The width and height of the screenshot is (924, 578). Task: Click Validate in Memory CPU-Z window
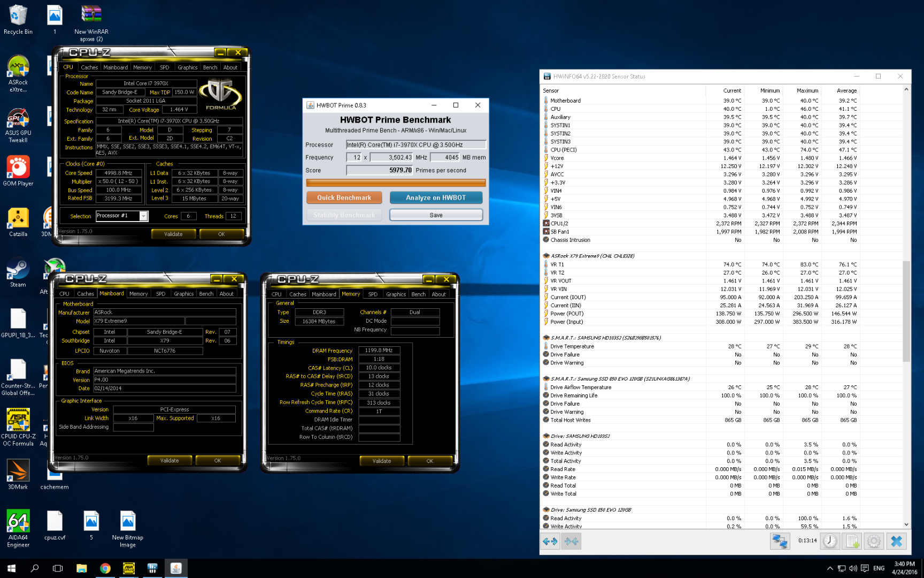(382, 461)
